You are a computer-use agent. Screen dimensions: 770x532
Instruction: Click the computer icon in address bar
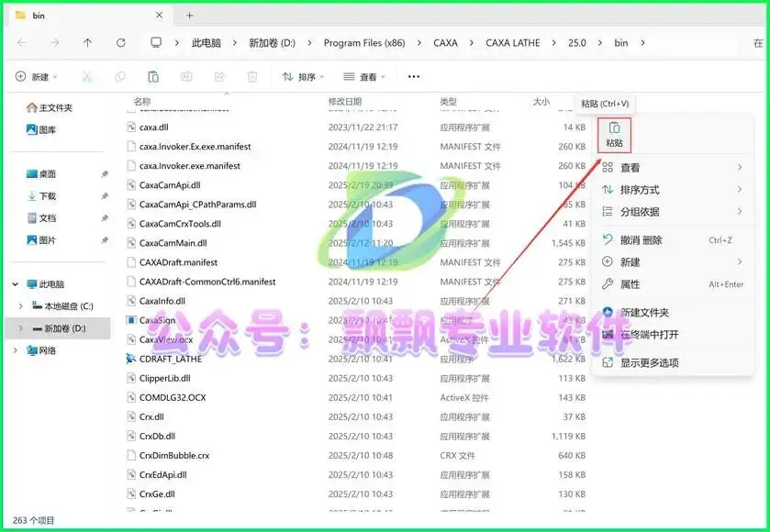click(156, 43)
